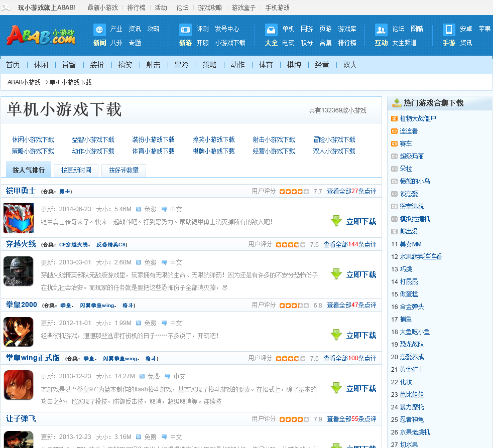
Task: Click the globe news icon in header
Action: pyautogui.click(x=99, y=30)
